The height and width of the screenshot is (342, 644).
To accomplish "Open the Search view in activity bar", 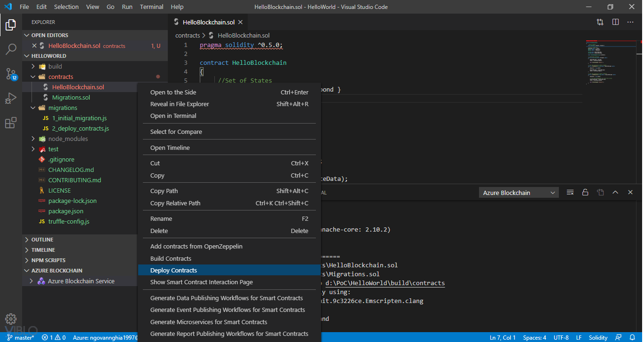I will point(11,49).
